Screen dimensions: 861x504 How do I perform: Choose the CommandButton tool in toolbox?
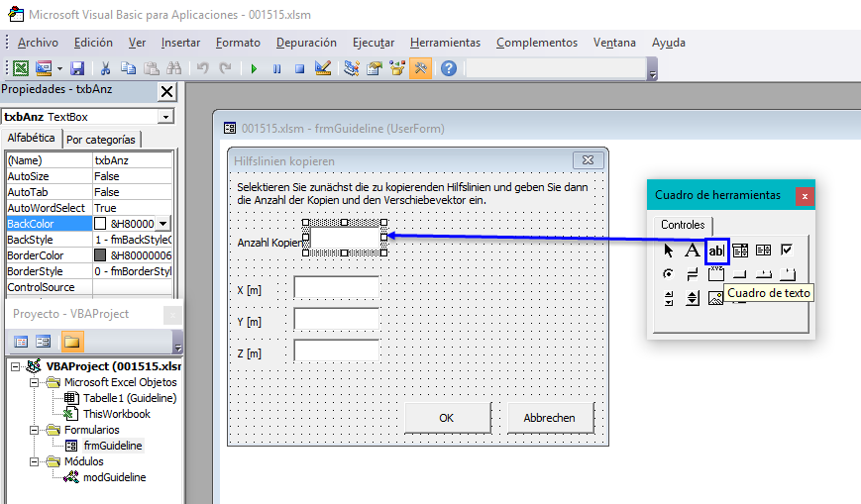pyautogui.click(x=740, y=274)
